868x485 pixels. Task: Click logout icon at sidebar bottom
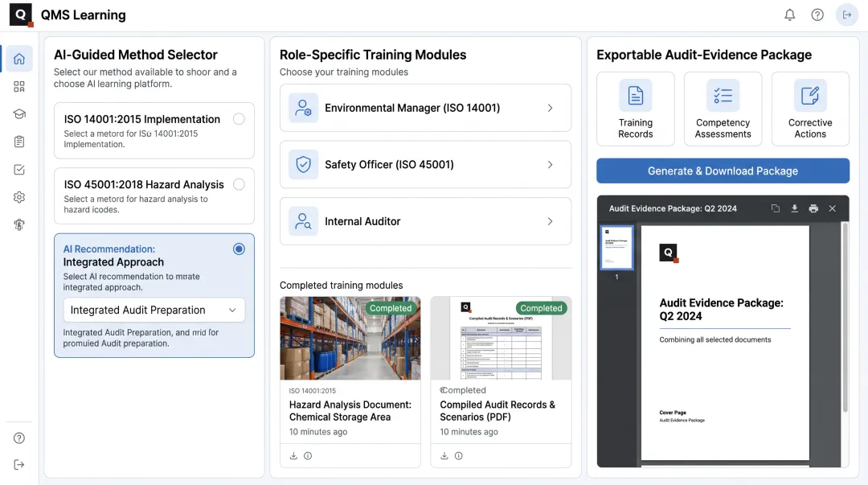click(x=19, y=465)
